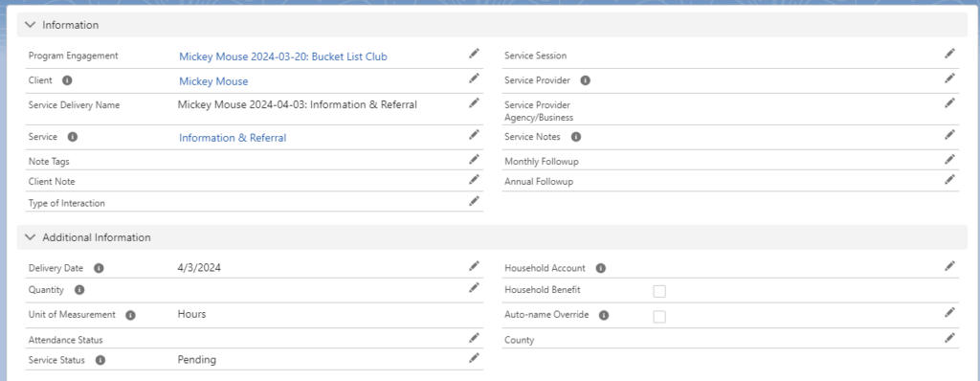The width and height of the screenshot is (980, 381).
Task: Edit the County field pencil icon
Action: tap(950, 338)
